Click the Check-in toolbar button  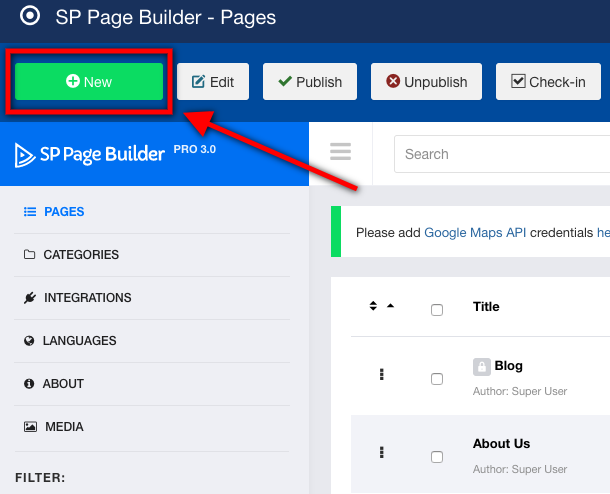[548, 82]
